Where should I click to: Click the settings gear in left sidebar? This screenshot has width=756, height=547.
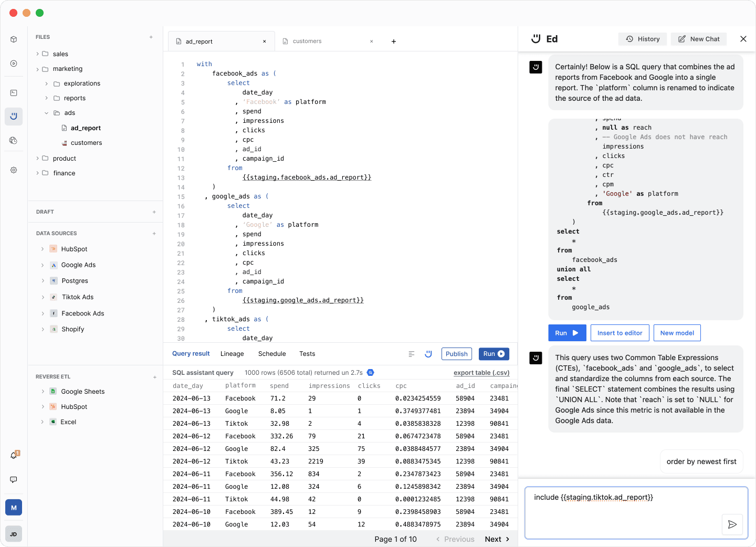click(14, 170)
